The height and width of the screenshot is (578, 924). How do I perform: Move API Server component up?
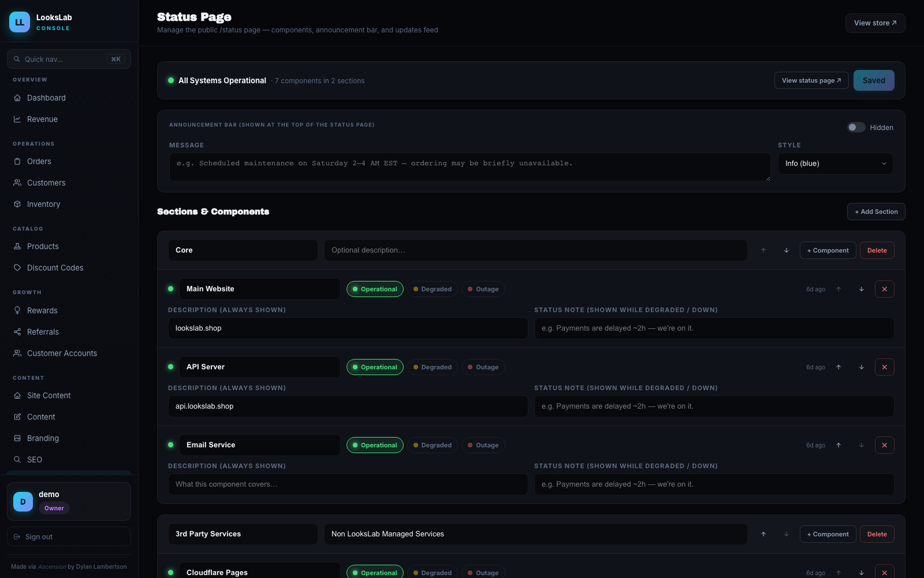[x=839, y=367]
